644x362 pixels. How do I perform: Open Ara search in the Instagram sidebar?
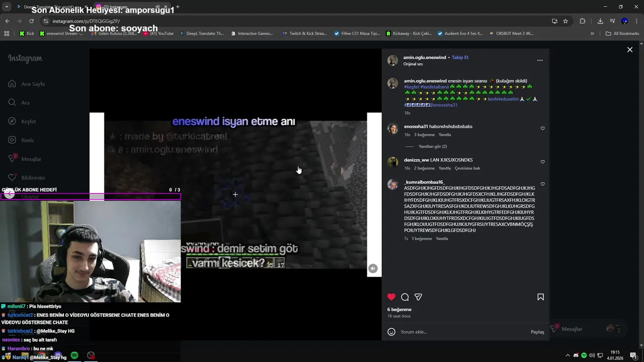click(x=19, y=103)
